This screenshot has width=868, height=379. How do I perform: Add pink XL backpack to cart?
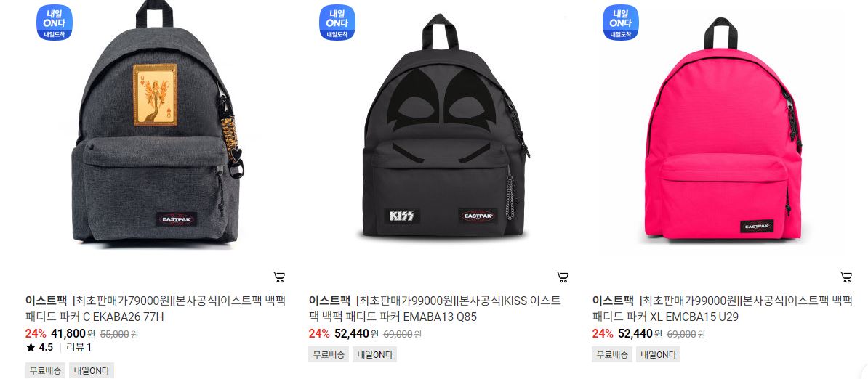click(846, 277)
